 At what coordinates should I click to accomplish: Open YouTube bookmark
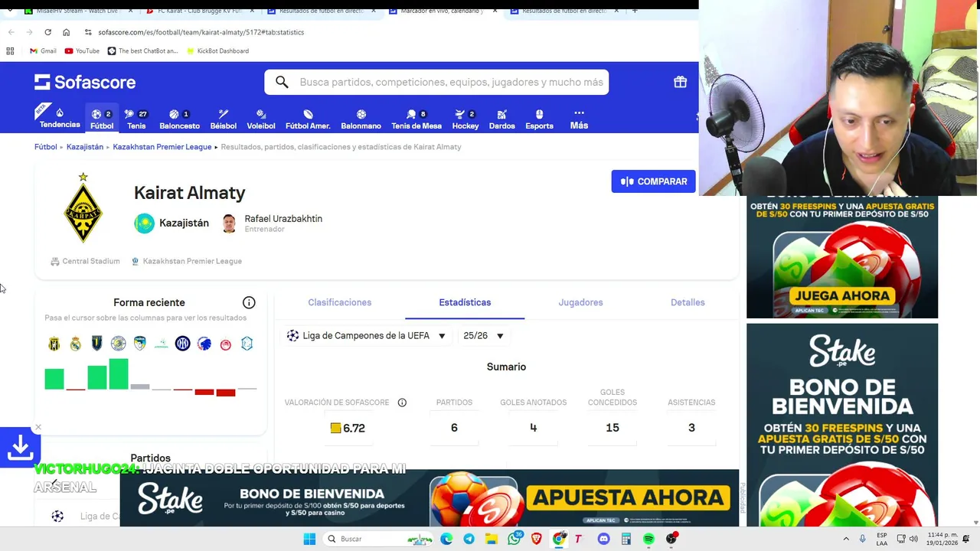tap(82, 51)
